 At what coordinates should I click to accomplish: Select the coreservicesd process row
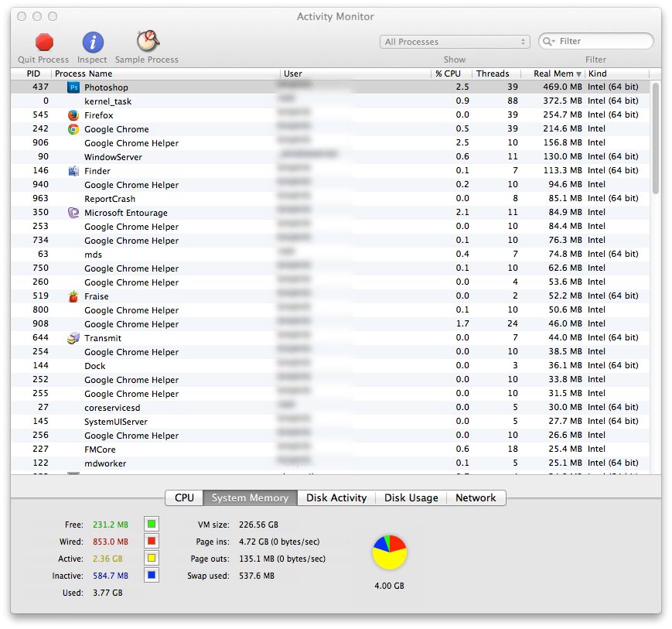click(x=330, y=407)
